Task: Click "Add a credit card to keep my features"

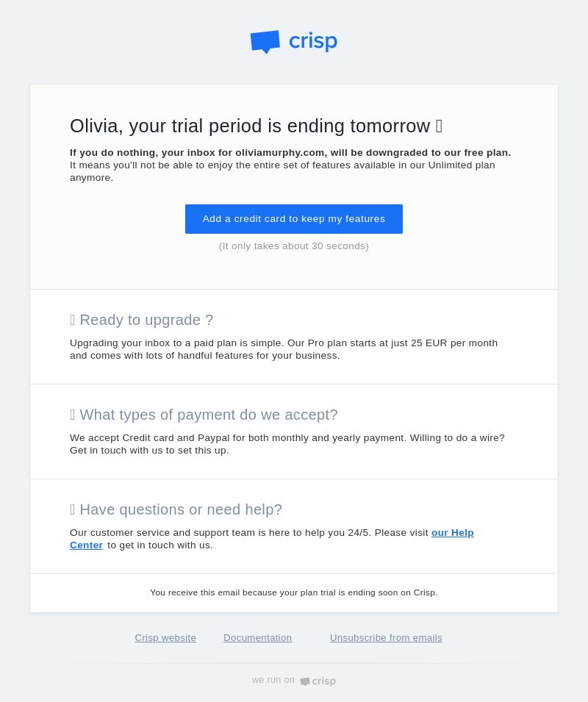Action: pyautogui.click(x=294, y=219)
